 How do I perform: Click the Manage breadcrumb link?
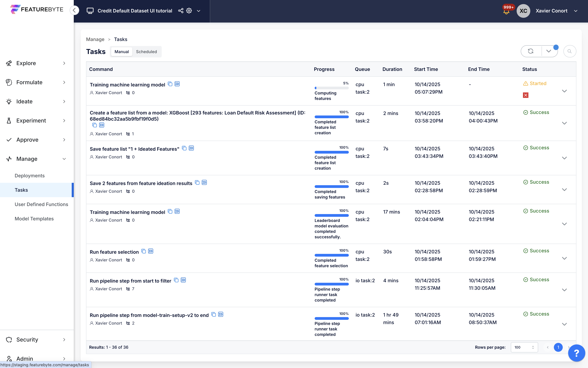[x=95, y=39]
